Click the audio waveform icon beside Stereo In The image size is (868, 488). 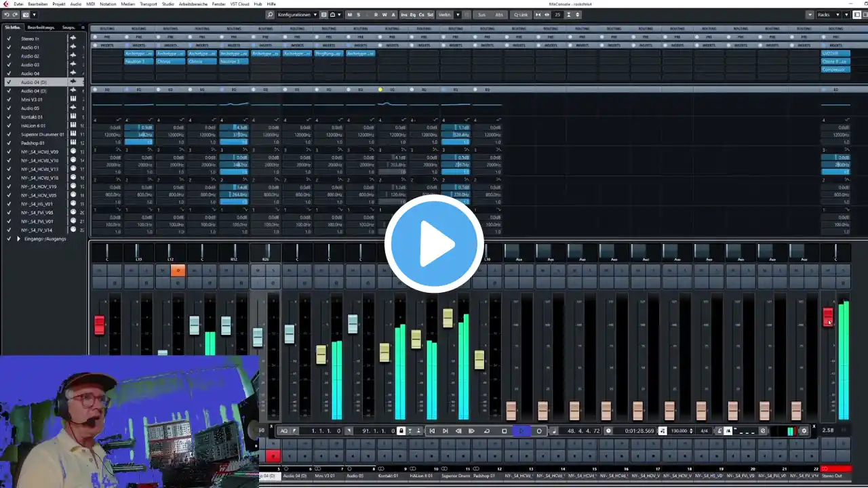(73, 39)
